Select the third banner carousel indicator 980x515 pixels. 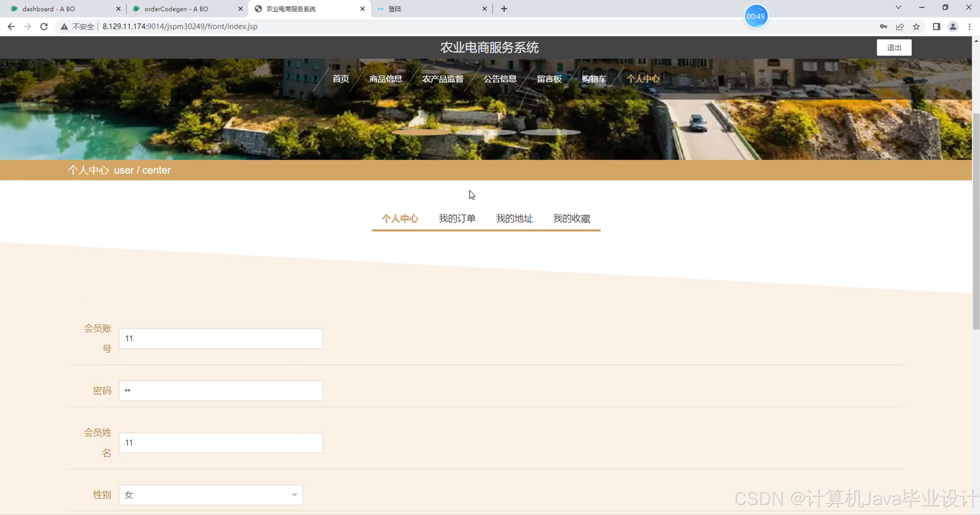pyautogui.click(x=550, y=132)
